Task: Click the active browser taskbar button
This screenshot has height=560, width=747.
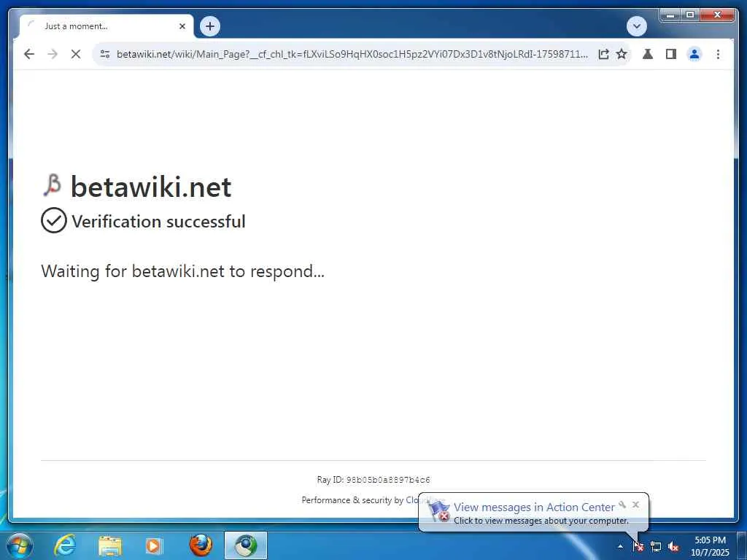Action: pyautogui.click(x=246, y=545)
